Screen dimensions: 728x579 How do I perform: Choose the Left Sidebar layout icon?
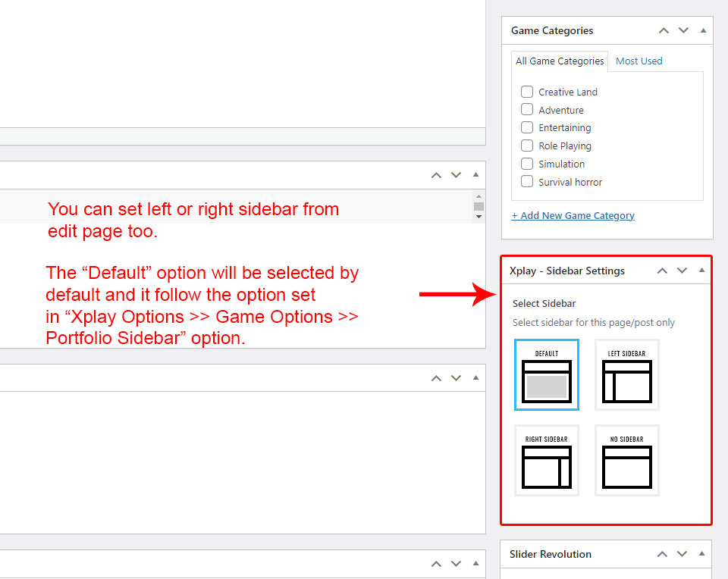tap(626, 374)
